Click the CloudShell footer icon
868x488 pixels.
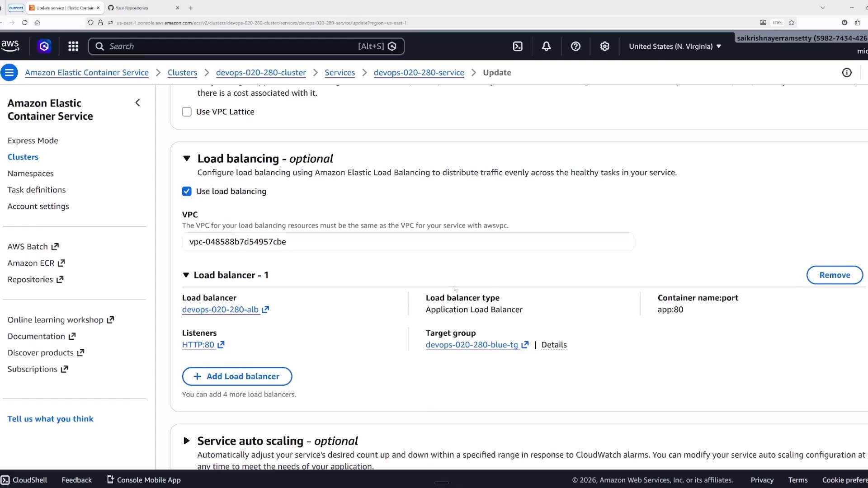click(5, 480)
